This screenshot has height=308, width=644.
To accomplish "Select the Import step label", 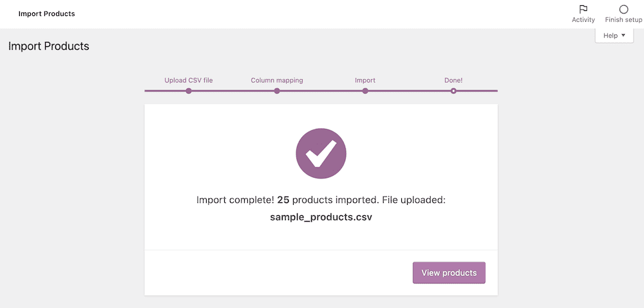I will click(x=365, y=81).
